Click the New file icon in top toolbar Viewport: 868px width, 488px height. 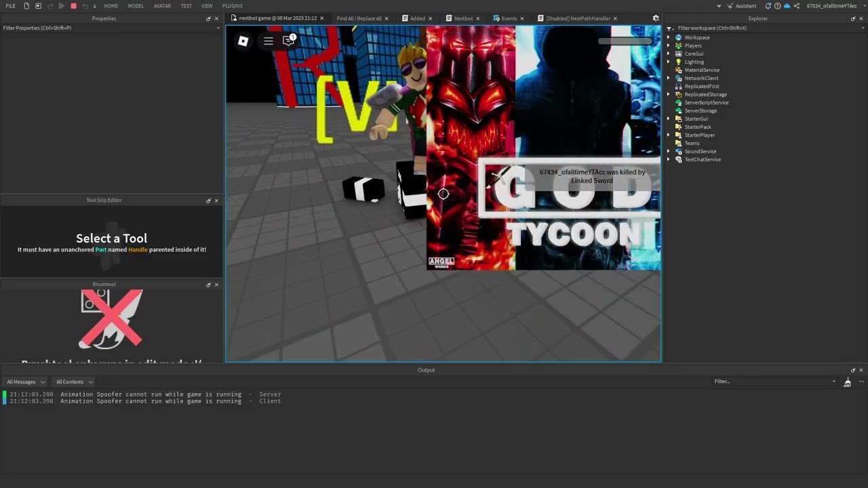click(26, 6)
